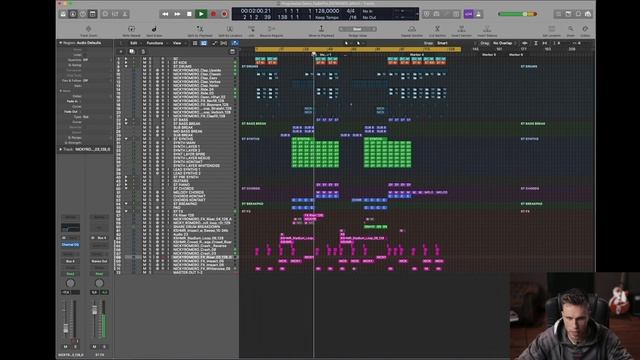Open the Functions menu in Tracks area
640x360 pixels.
tap(156, 43)
